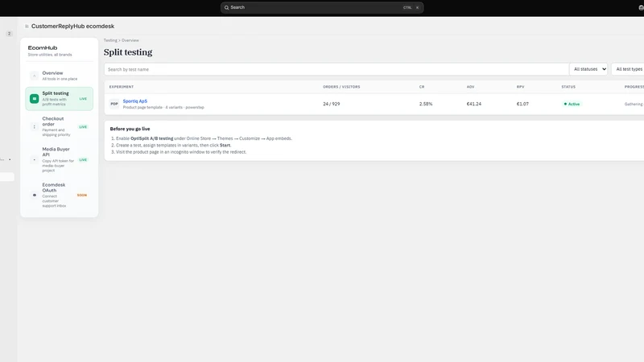The image size is (644, 362).
Task: Open Checkout order sidebar item
Action: click(x=59, y=127)
